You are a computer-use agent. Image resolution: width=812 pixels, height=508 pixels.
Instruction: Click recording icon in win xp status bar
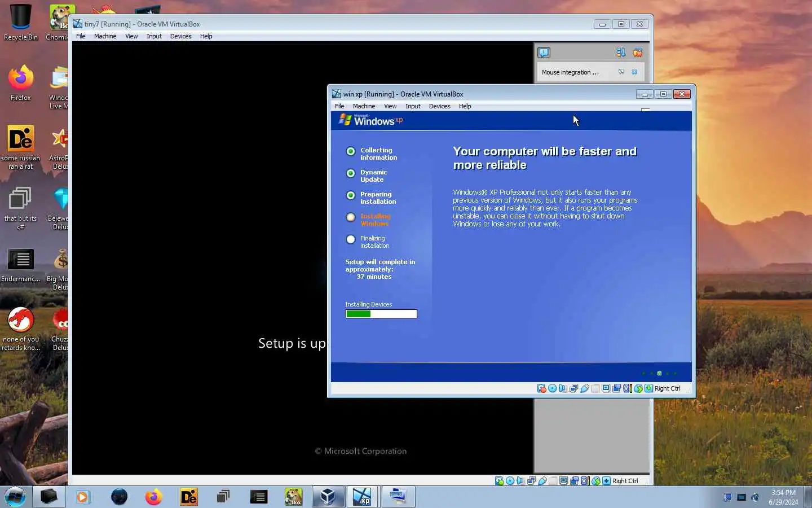click(x=617, y=388)
